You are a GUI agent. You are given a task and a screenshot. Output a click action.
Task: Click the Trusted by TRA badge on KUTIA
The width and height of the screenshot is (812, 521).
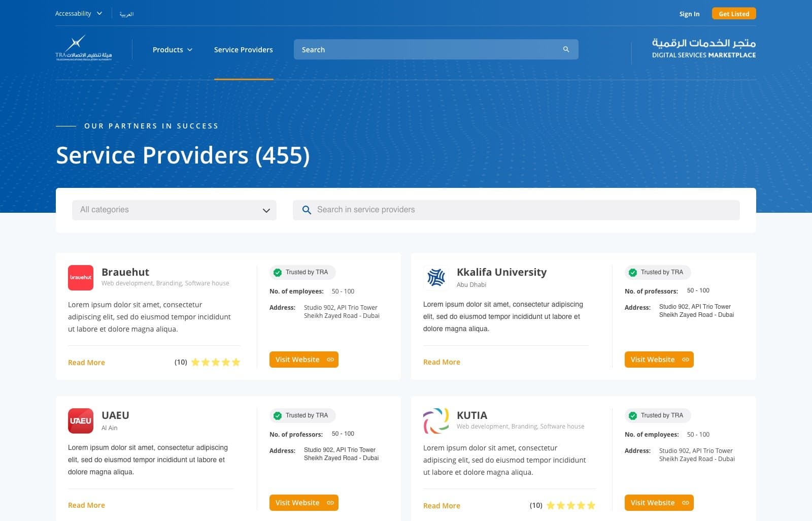click(658, 415)
